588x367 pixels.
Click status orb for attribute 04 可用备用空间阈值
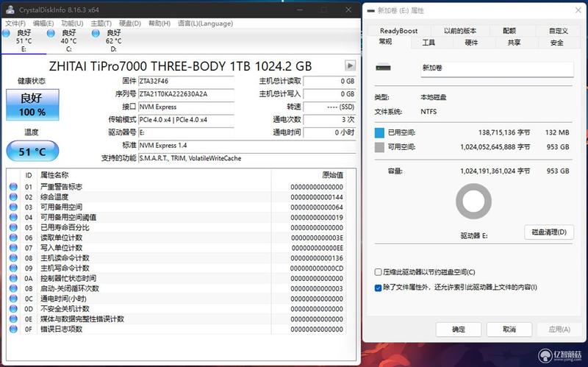13,217
